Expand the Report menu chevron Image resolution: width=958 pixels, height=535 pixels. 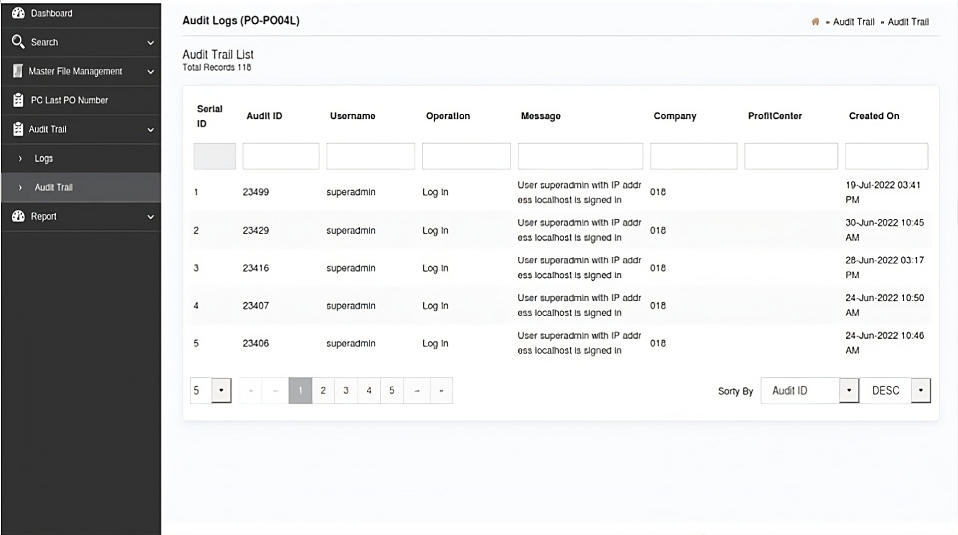[150, 217]
